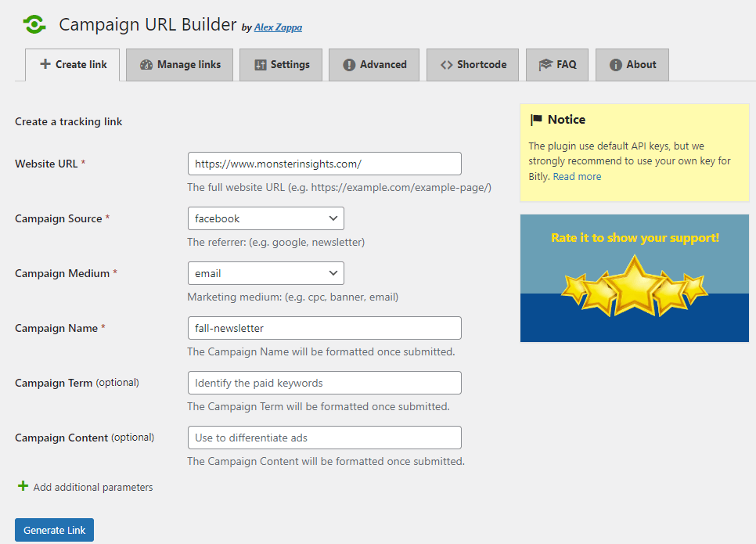756x544 pixels.
Task: Click the exclamation icon on Advanced tab
Action: coord(350,65)
